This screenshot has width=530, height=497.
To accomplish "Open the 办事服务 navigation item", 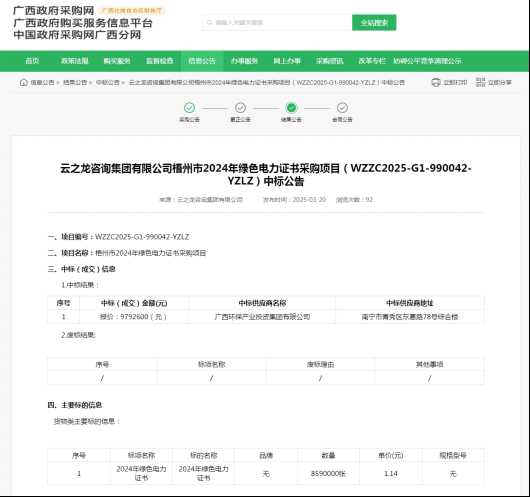I will point(244,61).
